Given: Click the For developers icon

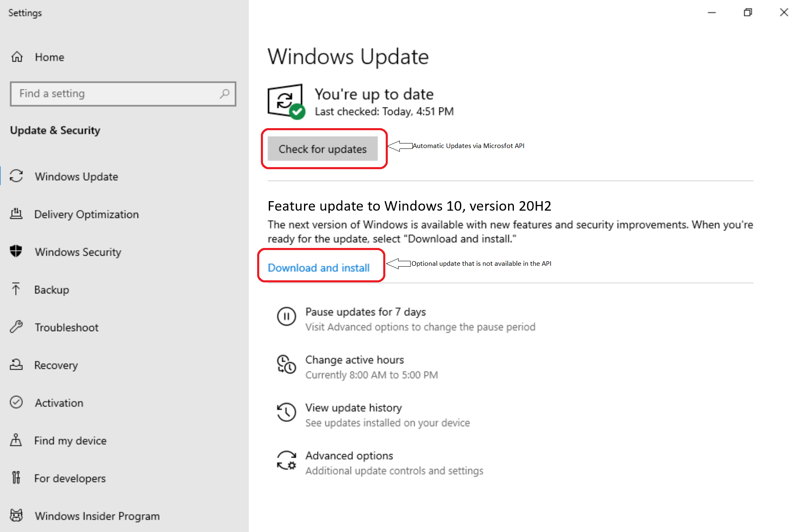Looking at the screenshot, I should [x=16, y=478].
